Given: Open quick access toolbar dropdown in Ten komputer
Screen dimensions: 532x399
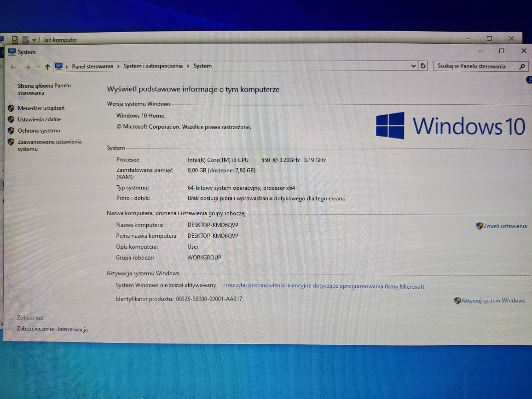Looking at the screenshot, I should tap(34, 40).
